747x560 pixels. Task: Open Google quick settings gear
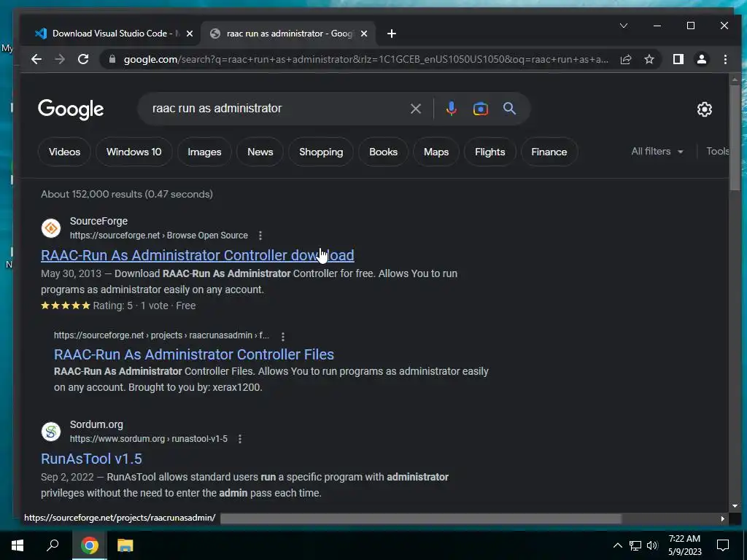pos(704,109)
